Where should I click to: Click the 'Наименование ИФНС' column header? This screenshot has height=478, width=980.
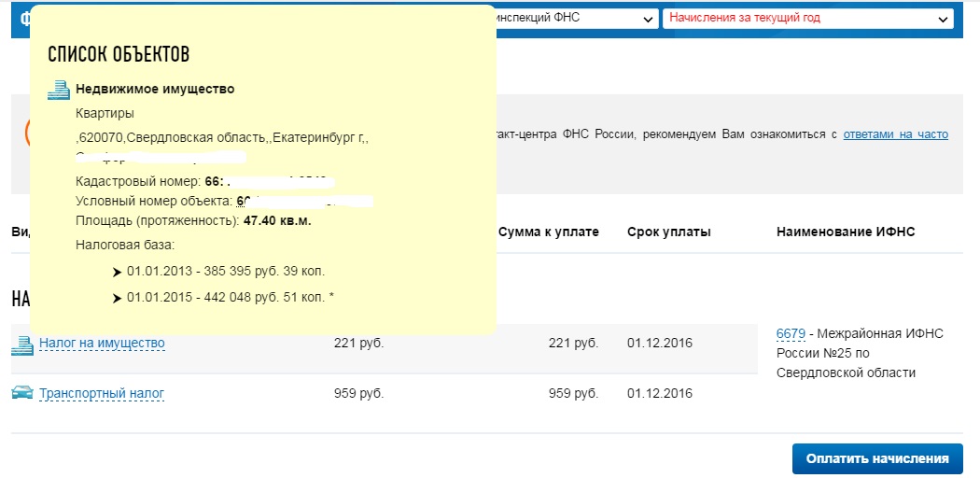pos(846,232)
